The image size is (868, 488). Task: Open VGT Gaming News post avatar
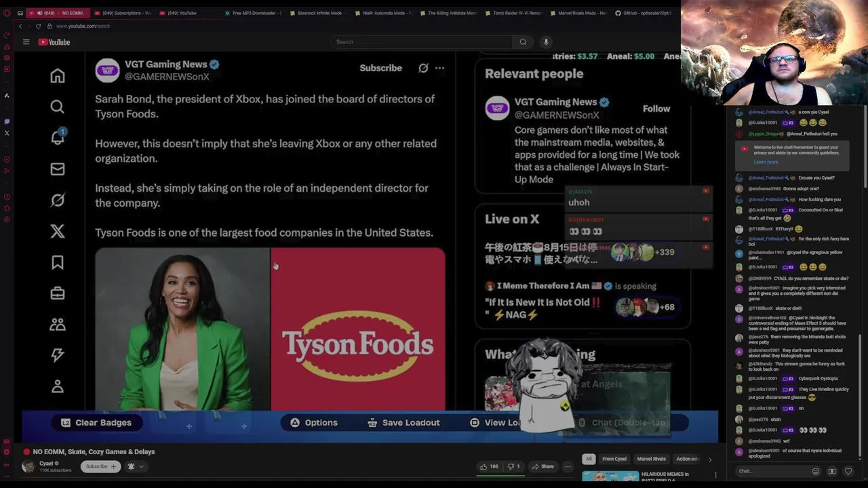point(107,70)
